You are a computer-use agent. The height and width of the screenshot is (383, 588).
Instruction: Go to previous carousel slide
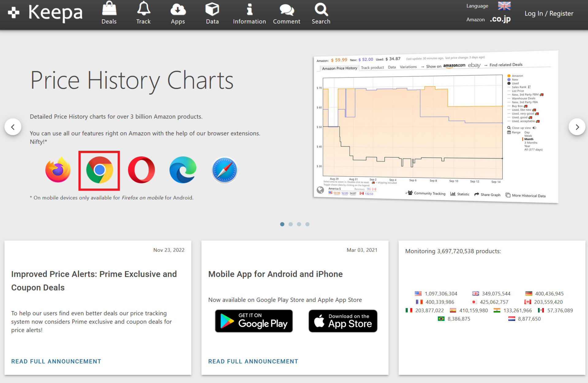coord(13,127)
